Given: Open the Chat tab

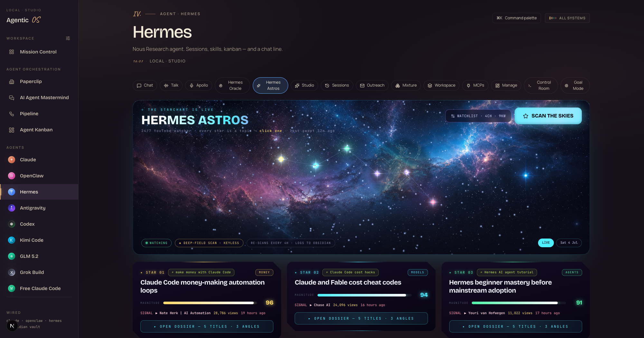Looking at the screenshot, I should (145, 85).
